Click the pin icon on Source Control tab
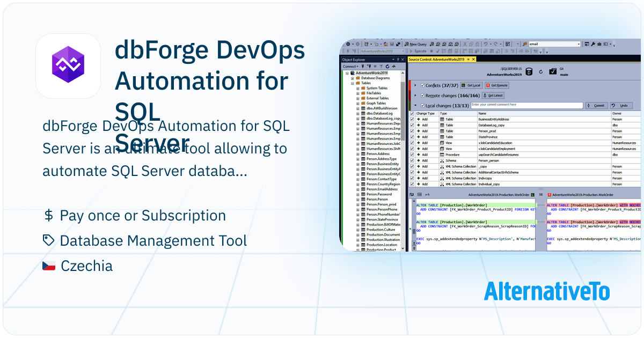The width and height of the screenshot is (644, 338). click(x=468, y=60)
